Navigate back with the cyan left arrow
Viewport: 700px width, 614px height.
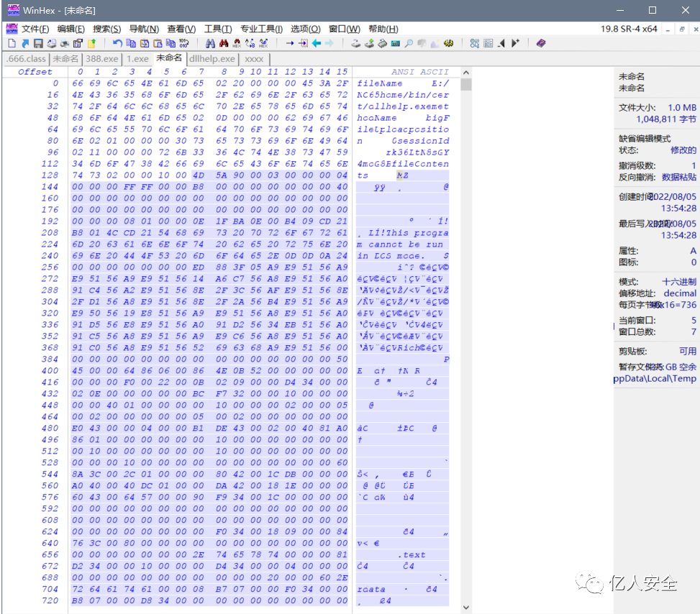[x=317, y=43]
